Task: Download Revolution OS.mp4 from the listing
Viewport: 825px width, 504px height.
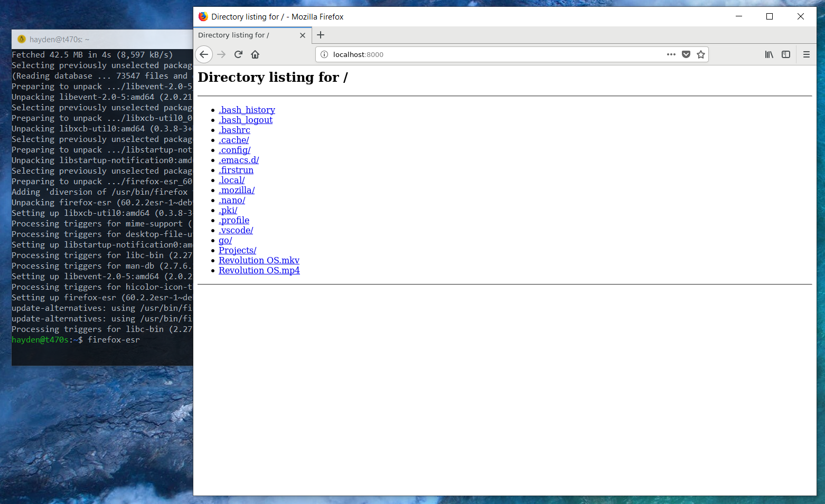Action: [259, 270]
